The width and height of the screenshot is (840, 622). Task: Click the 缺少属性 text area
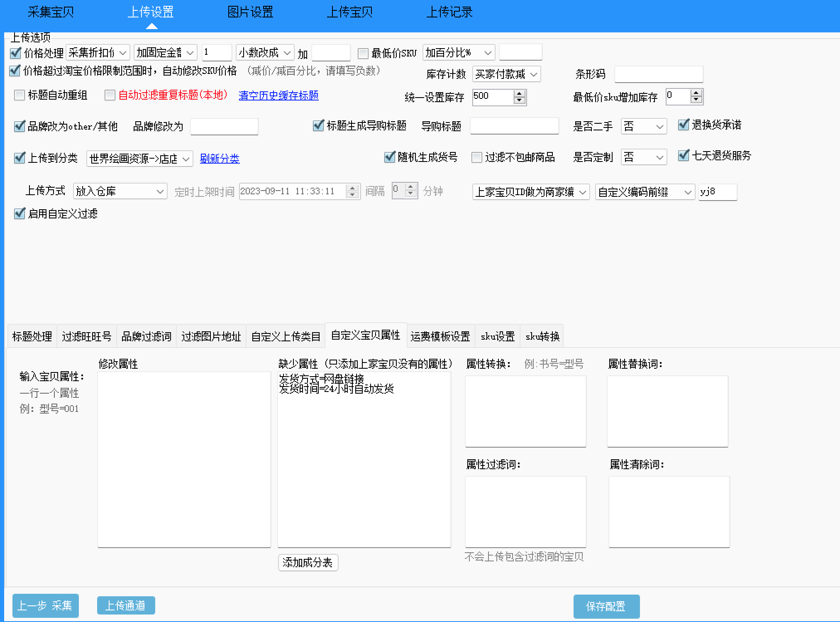pyautogui.click(x=364, y=460)
